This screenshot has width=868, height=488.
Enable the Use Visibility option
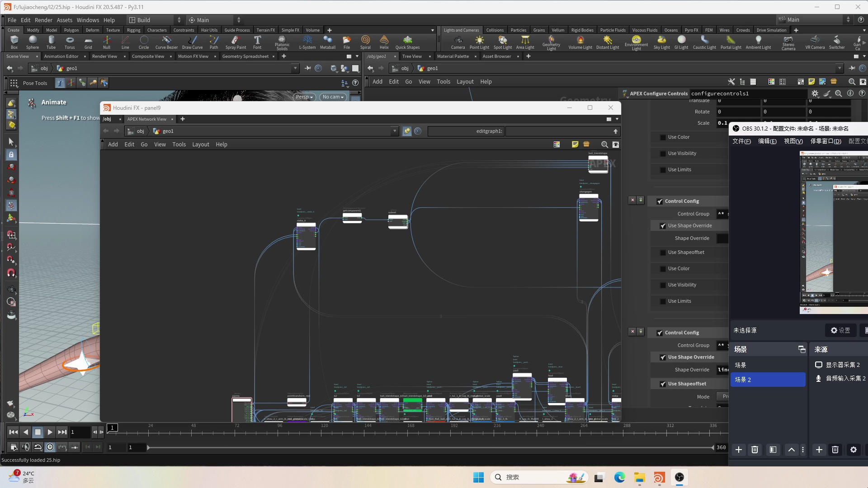pos(663,153)
